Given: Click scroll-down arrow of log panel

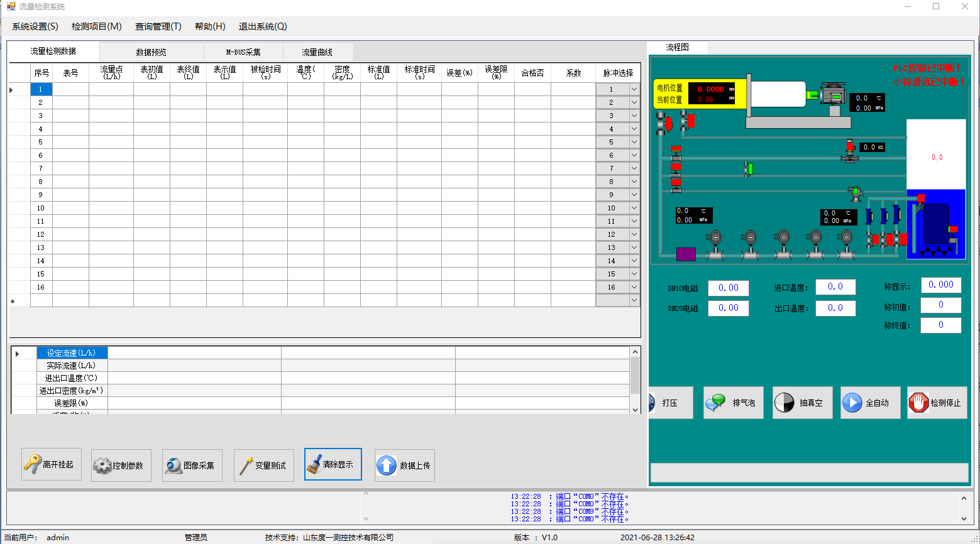Looking at the screenshot, I should pyautogui.click(x=964, y=519).
